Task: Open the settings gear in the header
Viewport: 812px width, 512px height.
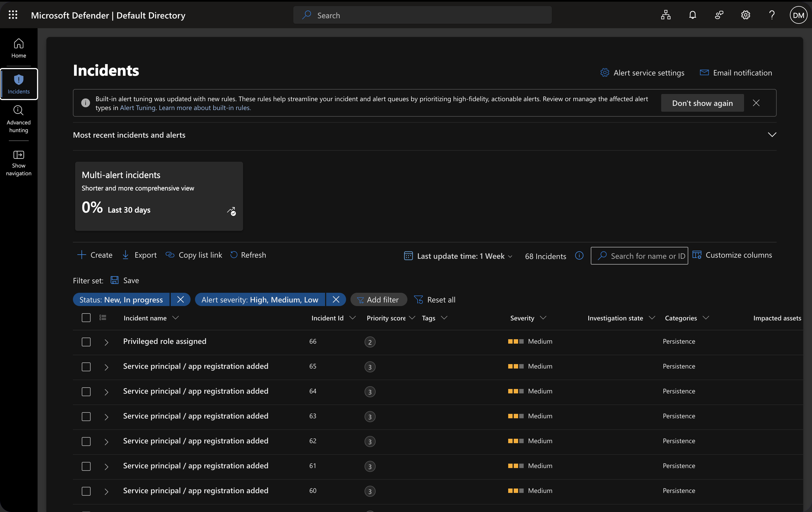Action: (745, 15)
